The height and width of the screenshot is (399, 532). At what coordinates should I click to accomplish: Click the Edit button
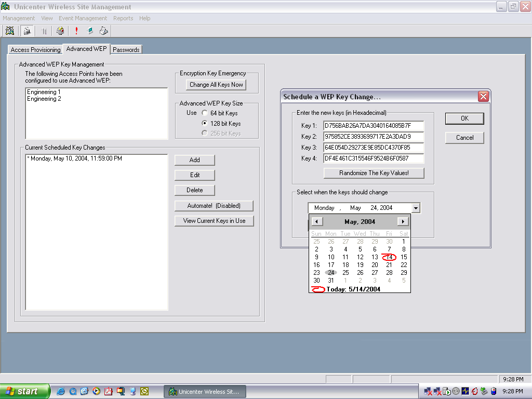pos(195,175)
